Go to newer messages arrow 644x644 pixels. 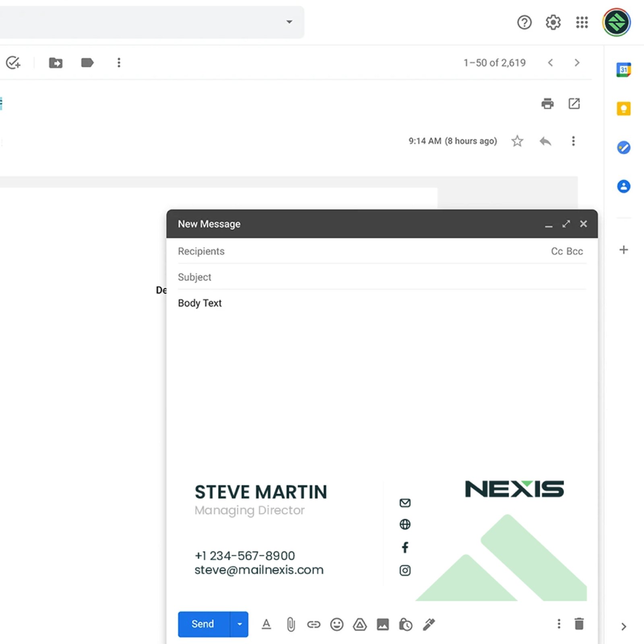[x=550, y=63]
